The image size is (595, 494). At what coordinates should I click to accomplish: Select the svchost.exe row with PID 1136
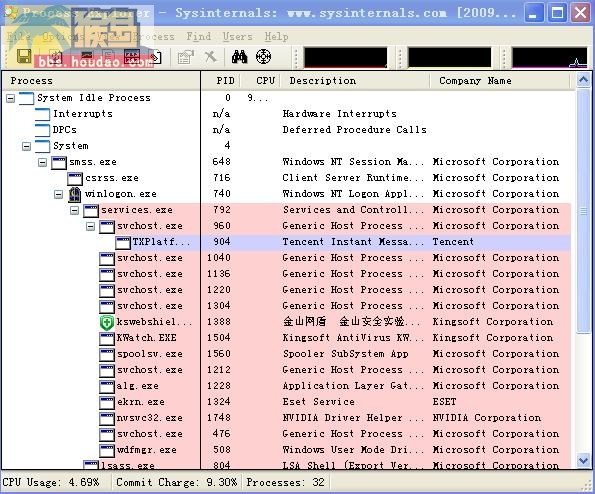pos(287,274)
